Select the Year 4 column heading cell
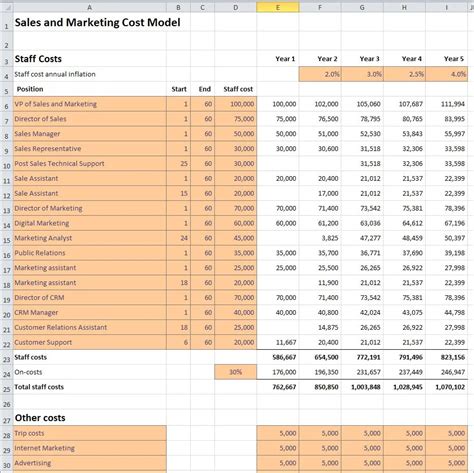The height and width of the screenshot is (473, 474). pos(404,59)
